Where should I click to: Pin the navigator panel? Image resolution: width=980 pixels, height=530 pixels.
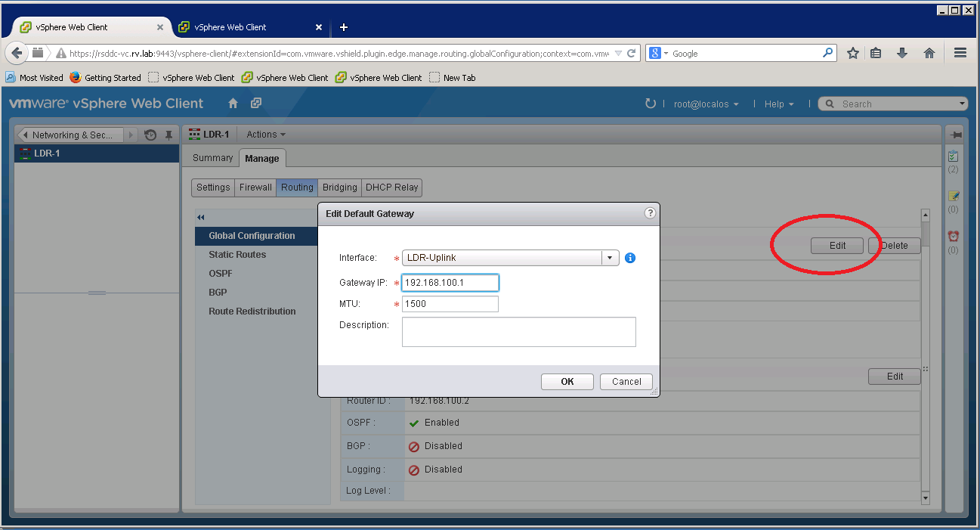click(168, 135)
